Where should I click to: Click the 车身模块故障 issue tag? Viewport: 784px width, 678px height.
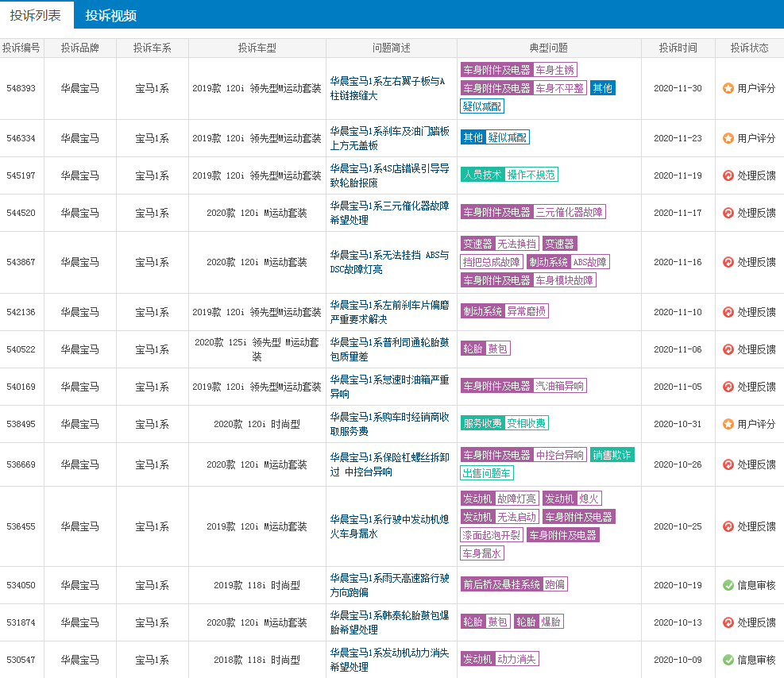coord(565,281)
